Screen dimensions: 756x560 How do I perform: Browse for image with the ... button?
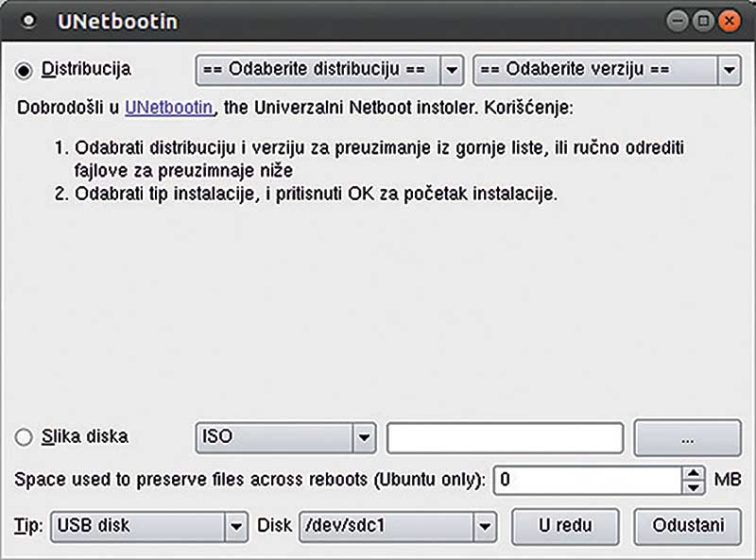pyautogui.click(x=688, y=437)
